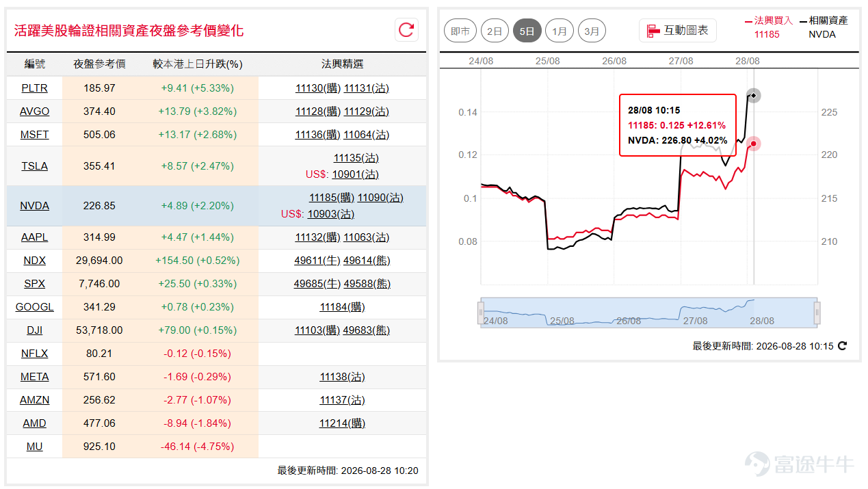The width and height of the screenshot is (868, 489).
Task: Open warrant 11090(沽) for NVDA
Action: pos(380,198)
